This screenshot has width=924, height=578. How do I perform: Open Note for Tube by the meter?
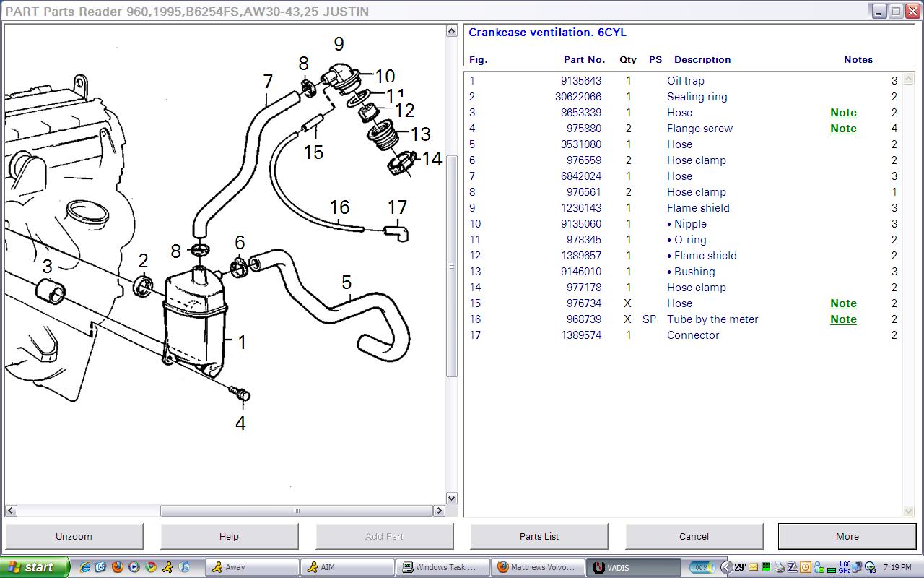(x=842, y=319)
